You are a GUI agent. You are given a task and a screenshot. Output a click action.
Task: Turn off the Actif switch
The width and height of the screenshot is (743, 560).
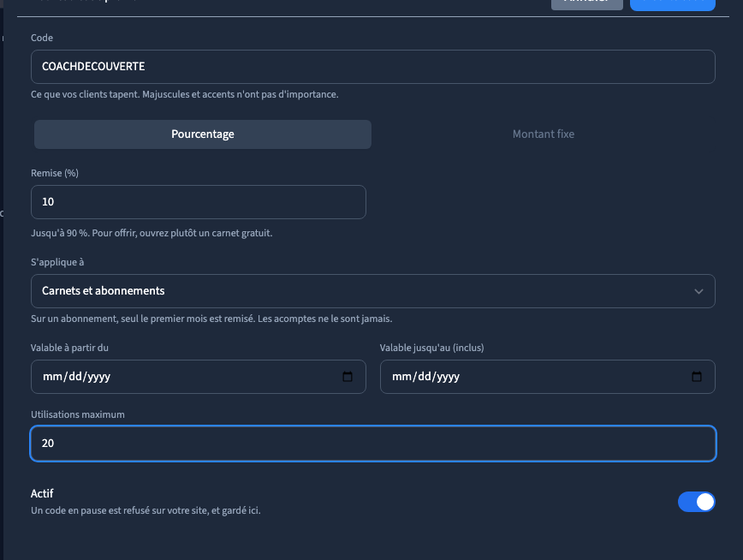click(x=696, y=502)
